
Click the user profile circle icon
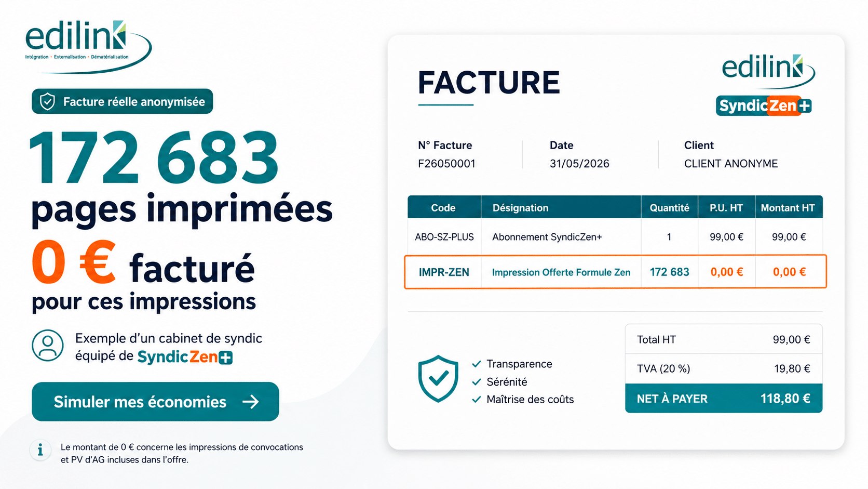point(48,346)
